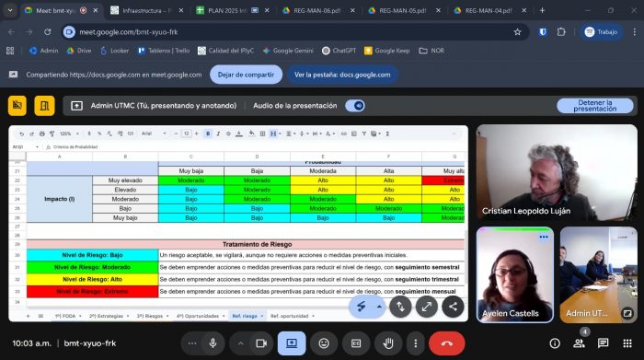Expand audio settings chevron beside camera
Image resolution: width=644 pixels, height=360 pixels.
(x=241, y=343)
